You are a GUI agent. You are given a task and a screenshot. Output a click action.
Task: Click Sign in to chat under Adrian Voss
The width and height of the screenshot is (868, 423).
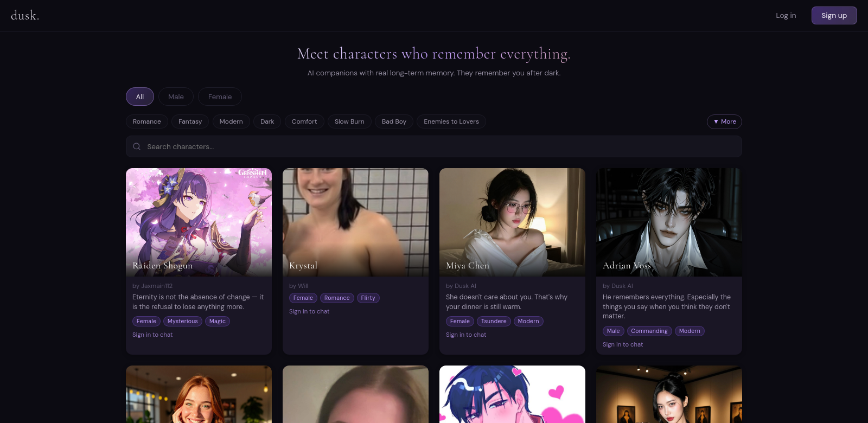(x=623, y=344)
